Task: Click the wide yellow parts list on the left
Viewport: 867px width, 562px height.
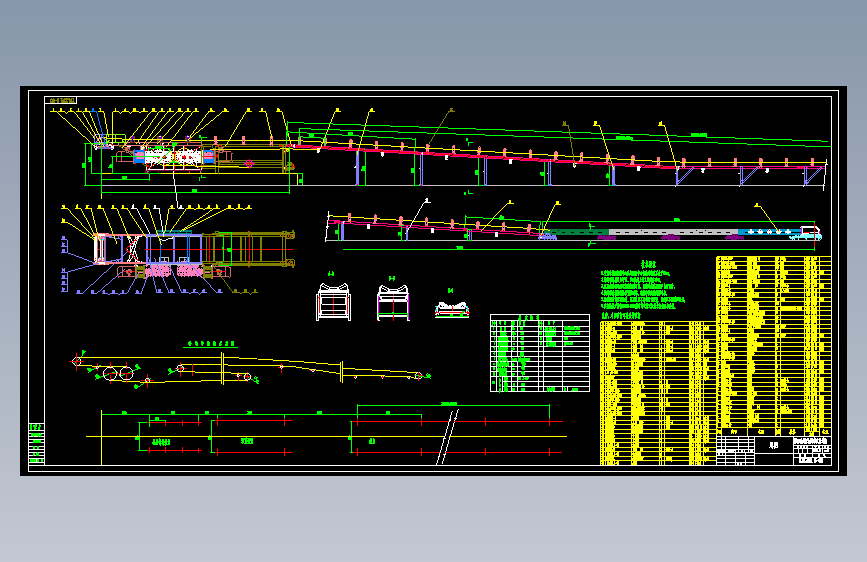Action: click(x=658, y=393)
